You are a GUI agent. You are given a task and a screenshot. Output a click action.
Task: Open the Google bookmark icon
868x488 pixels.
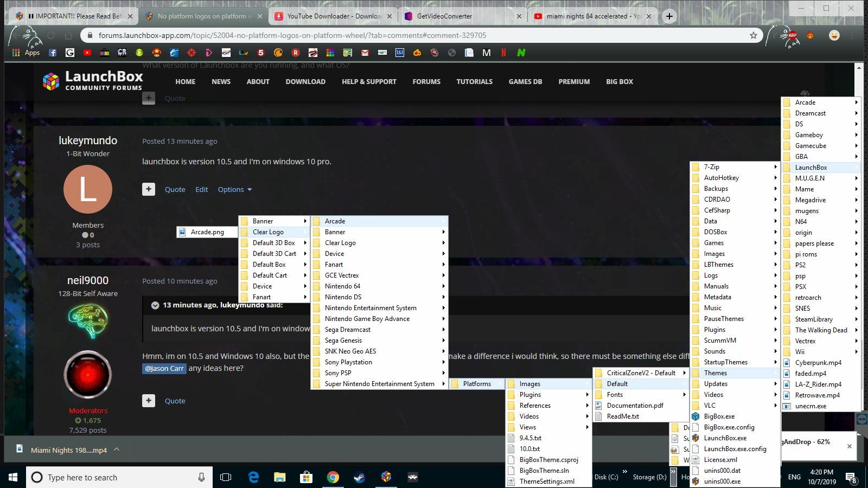point(70,53)
